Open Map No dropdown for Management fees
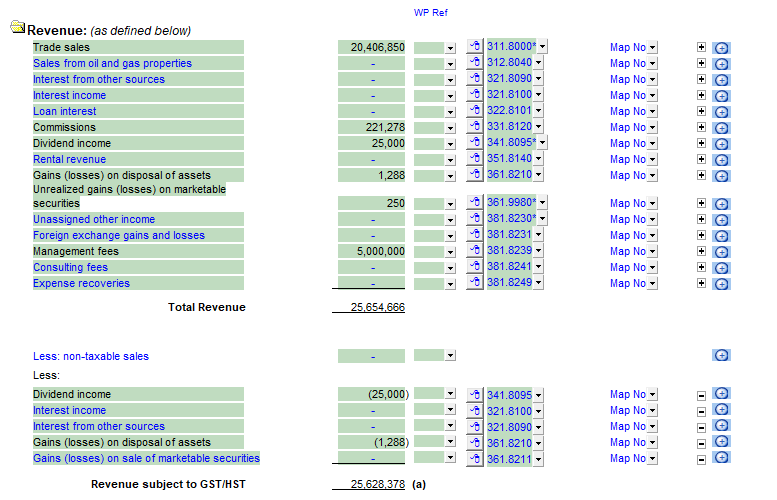Image resolution: width=777 pixels, height=500 pixels. [653, 252]
